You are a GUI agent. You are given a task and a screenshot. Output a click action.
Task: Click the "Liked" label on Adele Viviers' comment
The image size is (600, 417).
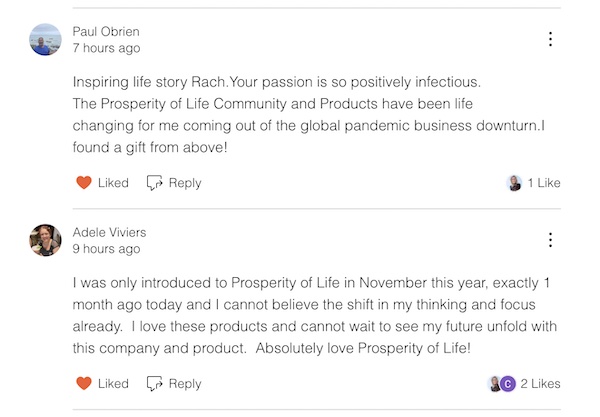(113, 384)
